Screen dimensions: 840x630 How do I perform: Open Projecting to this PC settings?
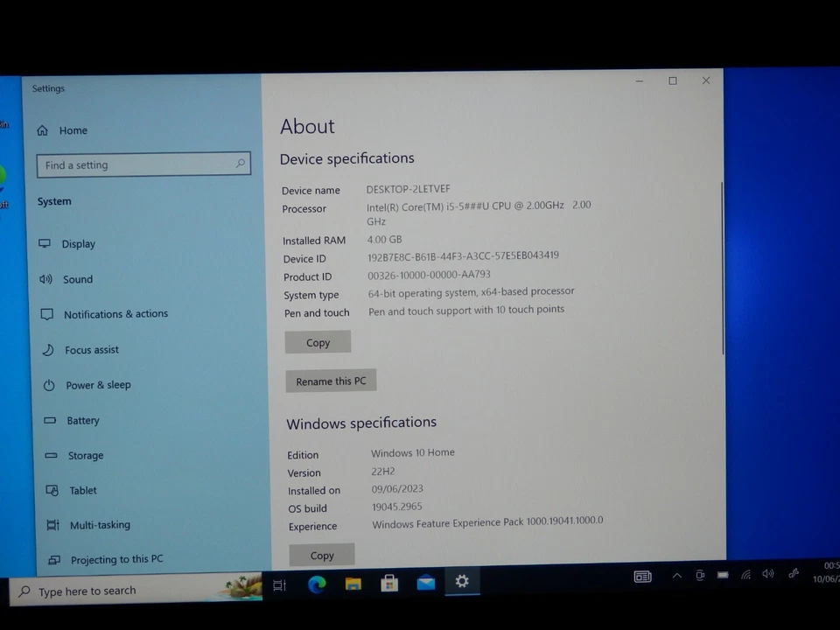[116, 559]
